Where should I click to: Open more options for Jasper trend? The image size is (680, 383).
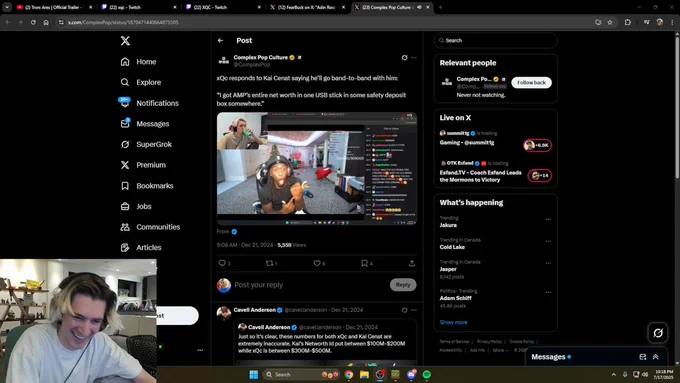(x=548, y=263)
